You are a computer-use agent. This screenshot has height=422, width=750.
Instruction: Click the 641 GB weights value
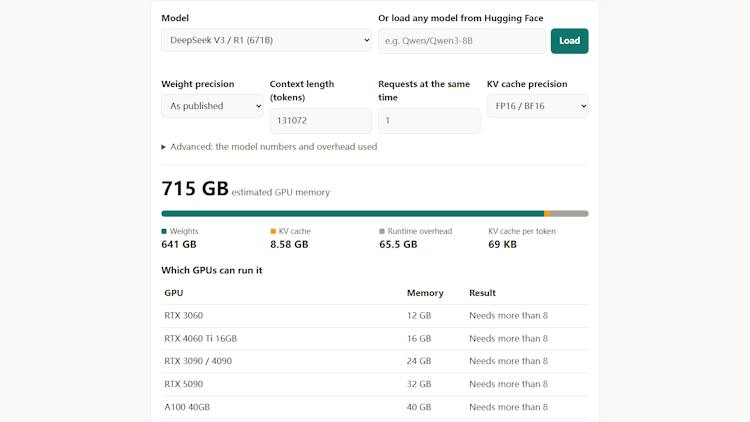coord(179,244)
